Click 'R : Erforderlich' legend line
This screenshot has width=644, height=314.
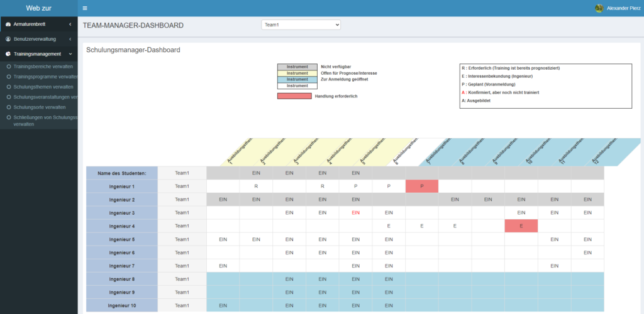511,68
